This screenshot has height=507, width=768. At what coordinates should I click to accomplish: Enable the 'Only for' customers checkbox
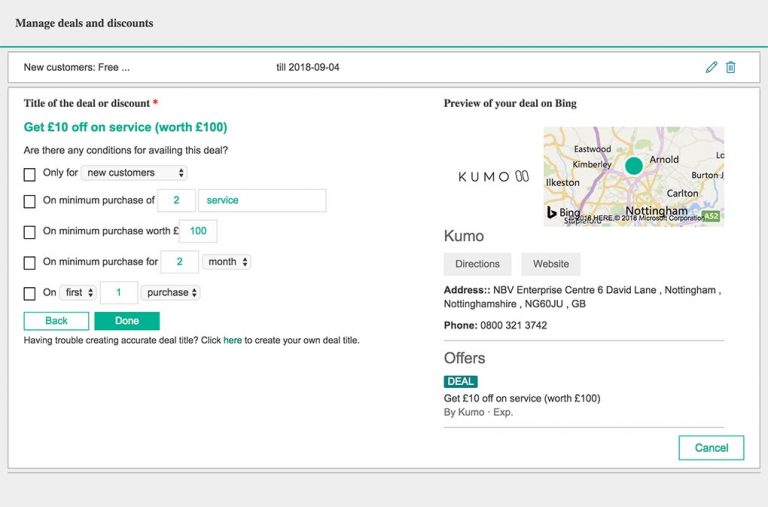(x=30, y=174)
